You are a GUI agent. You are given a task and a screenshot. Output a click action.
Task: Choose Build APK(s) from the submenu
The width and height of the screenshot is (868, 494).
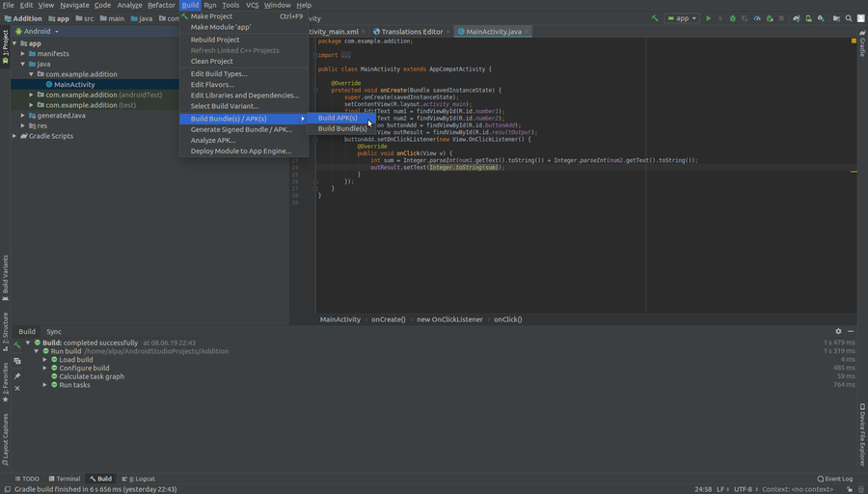pos(338,118)
